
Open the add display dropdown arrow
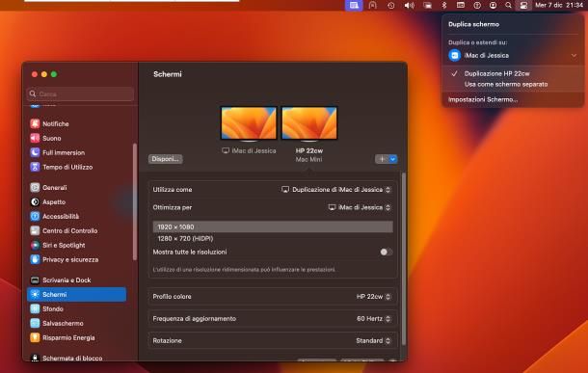point(392,159)
